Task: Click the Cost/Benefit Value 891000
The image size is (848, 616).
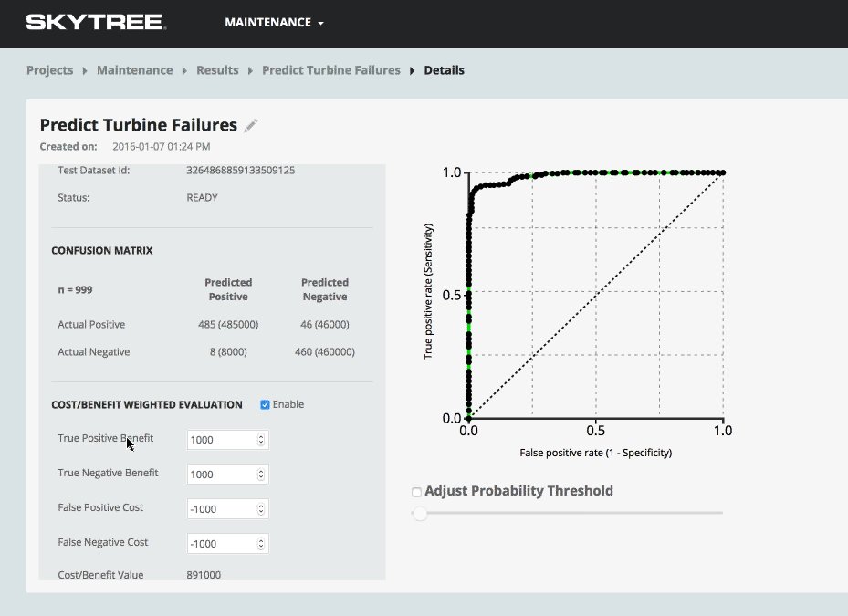Action: tap(204, 575)
